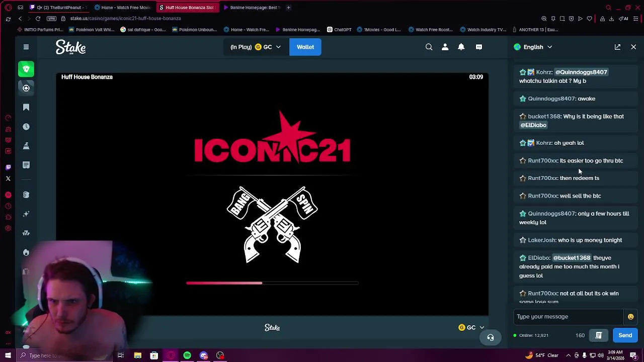The width and height of the screenshot is (644, 362).
Task: Click the 54°F Clear weather widget
Action: [x=541, y=355]
